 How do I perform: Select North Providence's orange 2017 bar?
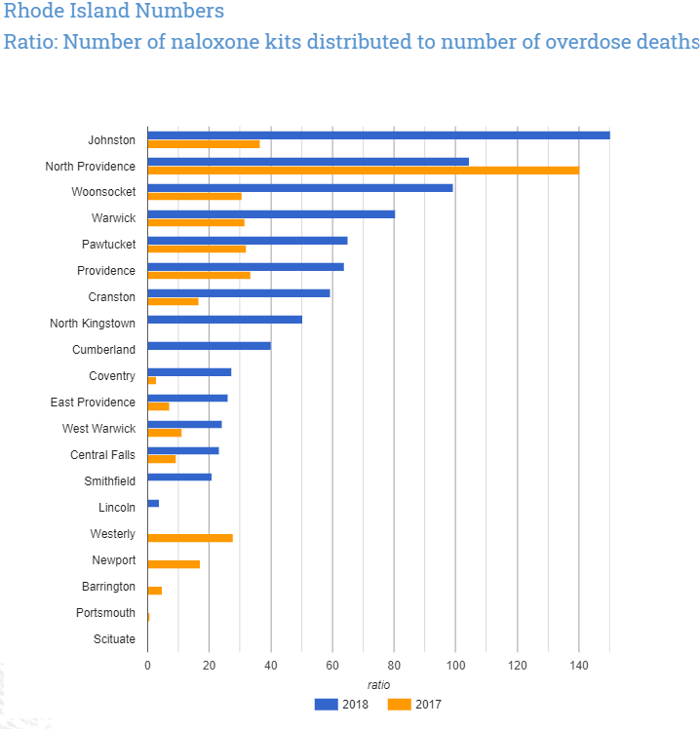364,171
